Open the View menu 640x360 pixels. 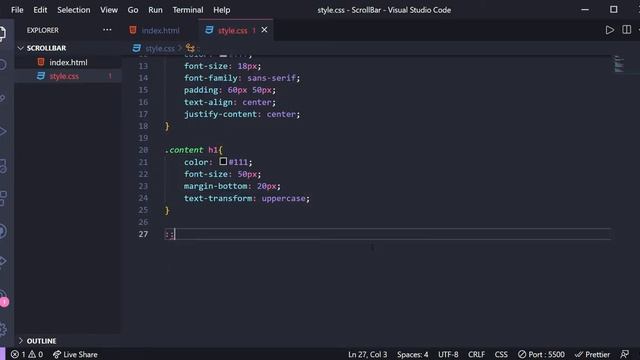point(109,10)
